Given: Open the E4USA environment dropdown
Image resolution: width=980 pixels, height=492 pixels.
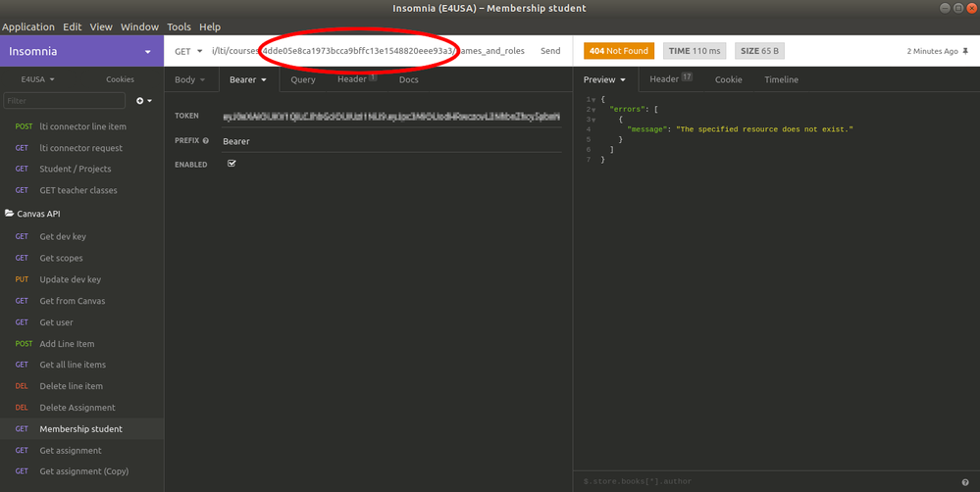Looking at the screenshot, I should pos(38,79).
